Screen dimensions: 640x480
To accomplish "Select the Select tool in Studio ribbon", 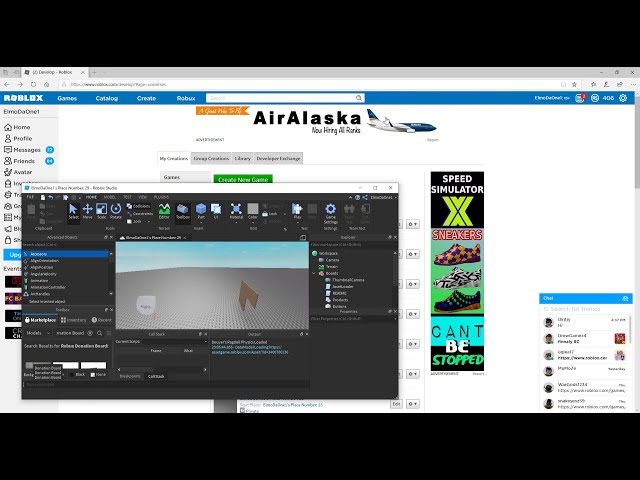I will 73,211.
